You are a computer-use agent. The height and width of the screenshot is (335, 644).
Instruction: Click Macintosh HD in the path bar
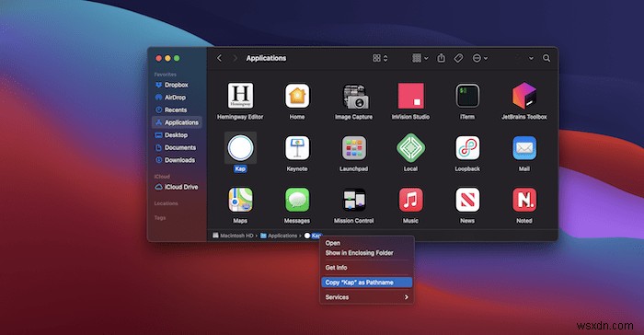(233, 236)
